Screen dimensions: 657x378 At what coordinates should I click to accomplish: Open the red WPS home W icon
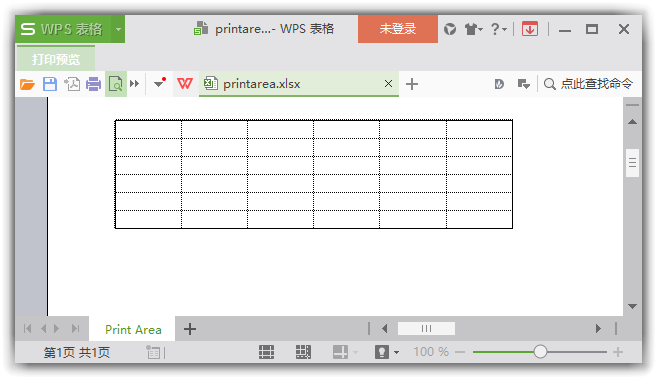185,84
